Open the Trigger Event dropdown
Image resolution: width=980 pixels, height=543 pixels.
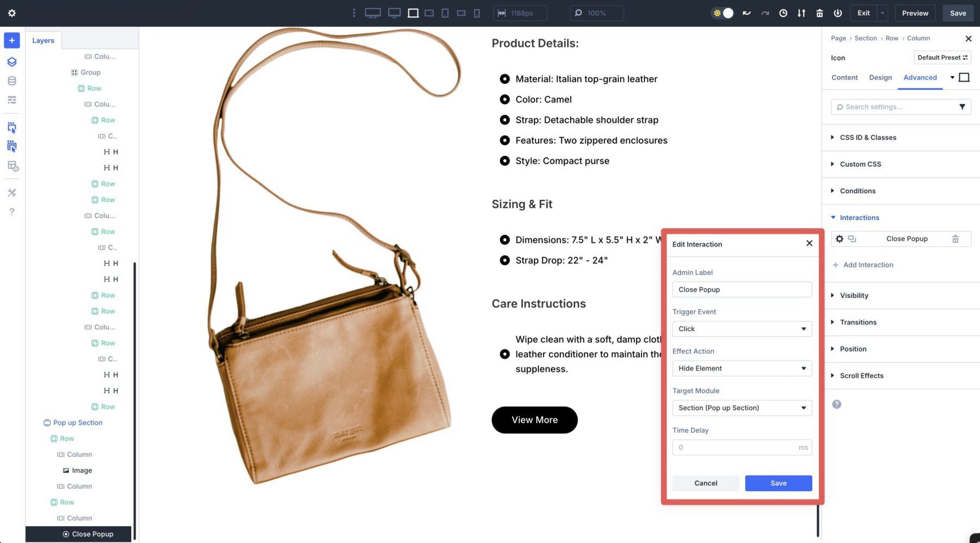tap(742, 328)
